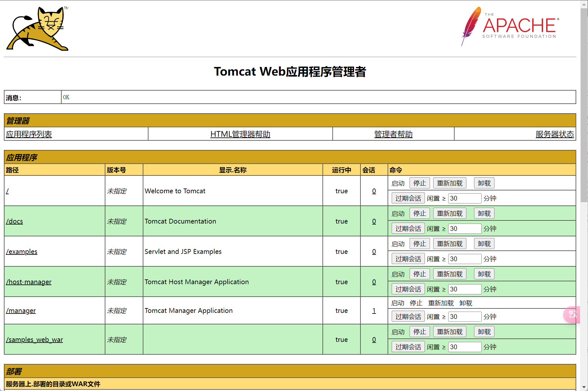Reload (重新加载) the root / application
588x391 pixels.
[x=450, y=183]
